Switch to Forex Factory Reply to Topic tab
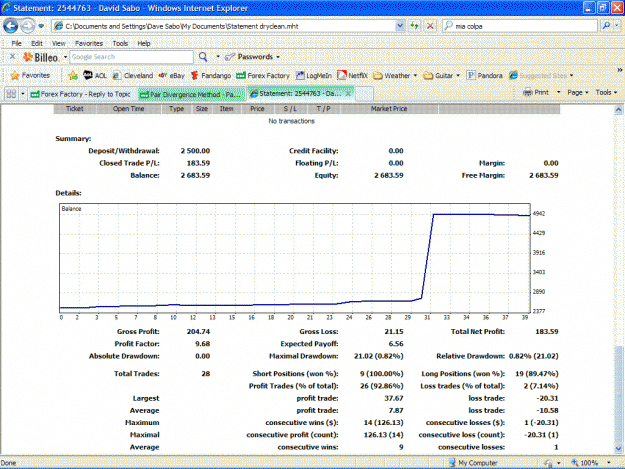625x469 pixels. [83, 94]
